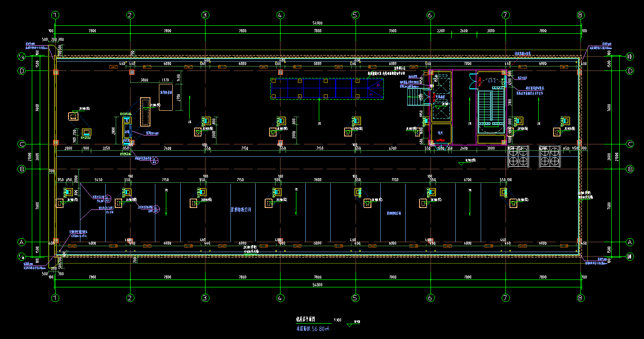Select the cyan exterior stair left of axis 6
The height and width of the screenshot is (339, 644).
(413, 95)
